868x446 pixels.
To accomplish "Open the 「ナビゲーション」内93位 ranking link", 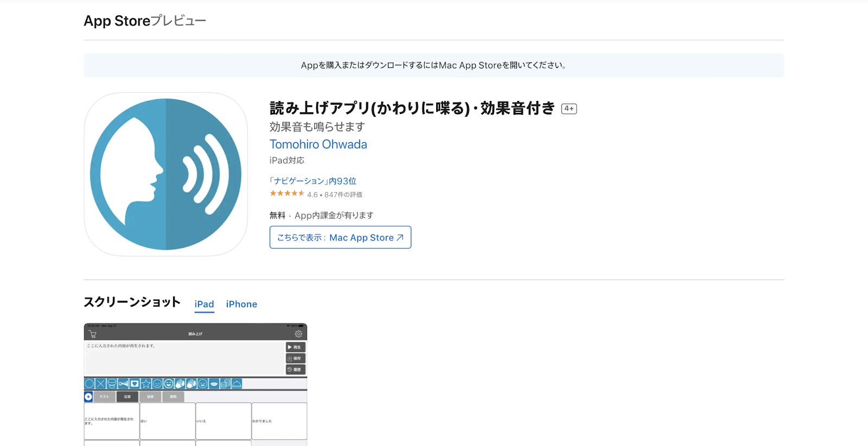I will click(313, 181).
